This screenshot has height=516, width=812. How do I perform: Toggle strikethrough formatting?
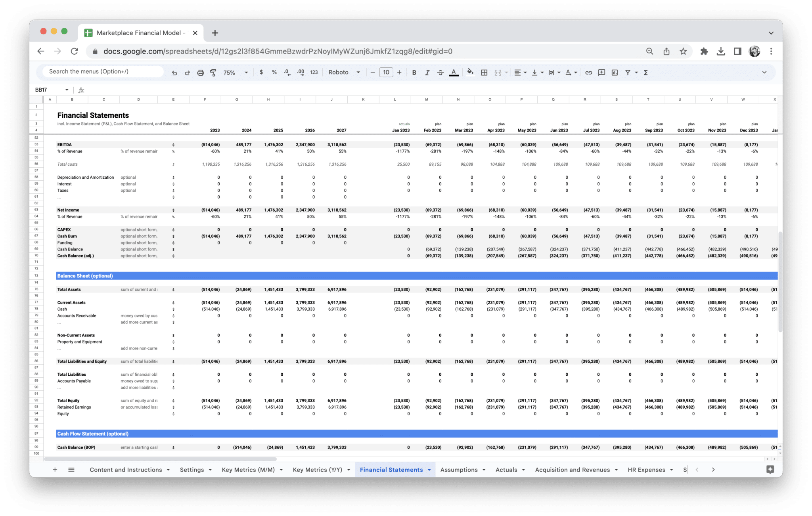[x=440, y=72]
